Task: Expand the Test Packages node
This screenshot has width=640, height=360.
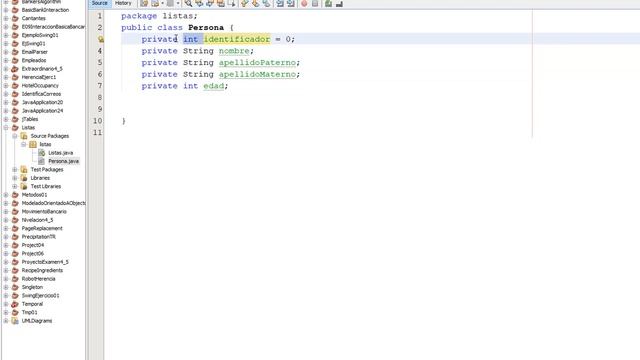Action: point(15,169)
